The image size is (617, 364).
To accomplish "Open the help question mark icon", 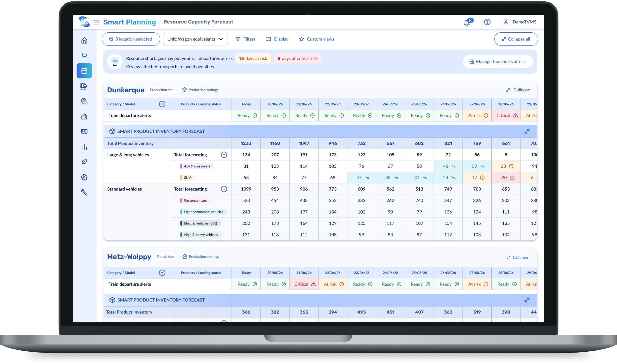I will click(x=487, y=22).
